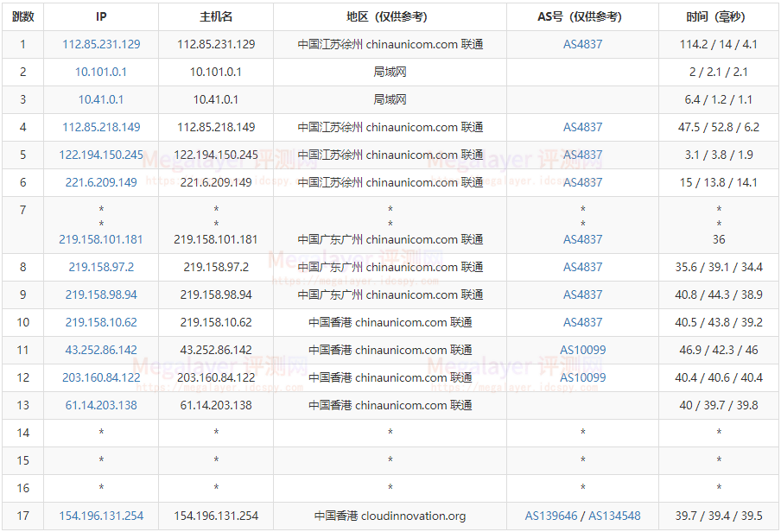Follow IP link 203.160.84.122
The image size is (781, 532).
101,377
